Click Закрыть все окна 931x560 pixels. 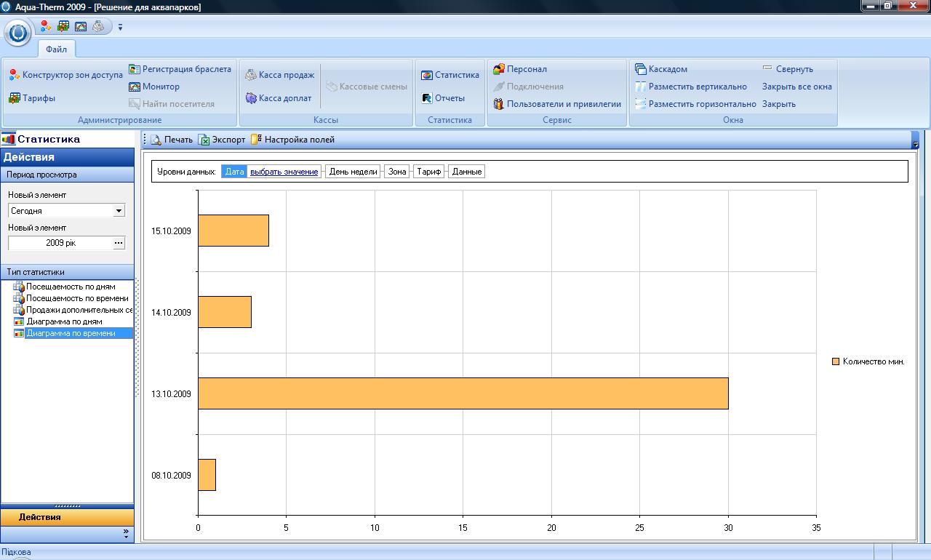pos(797,87)
